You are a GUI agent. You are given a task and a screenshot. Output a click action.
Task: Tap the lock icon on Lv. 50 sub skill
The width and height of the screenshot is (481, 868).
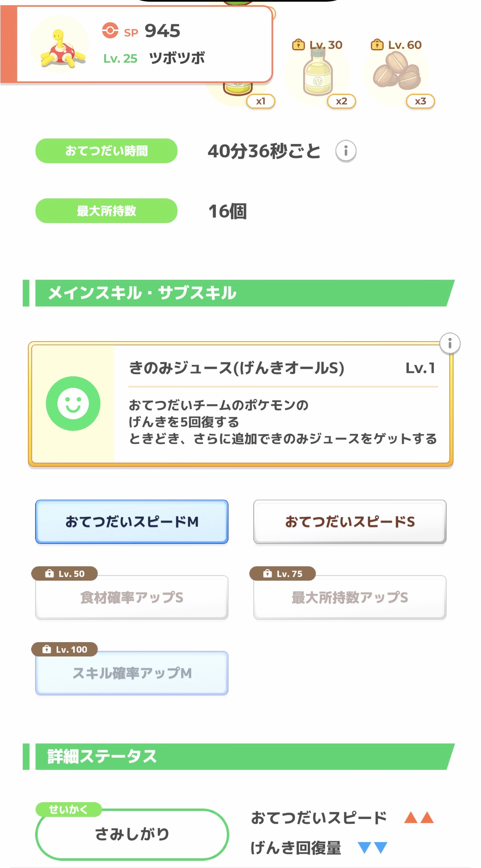click(x=49, y=573)
